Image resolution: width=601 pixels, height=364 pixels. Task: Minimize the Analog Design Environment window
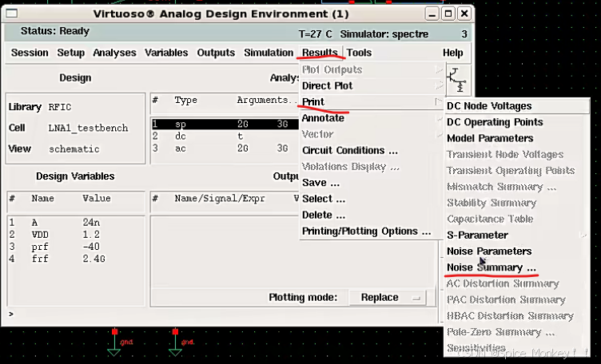[x=432, y=14]
